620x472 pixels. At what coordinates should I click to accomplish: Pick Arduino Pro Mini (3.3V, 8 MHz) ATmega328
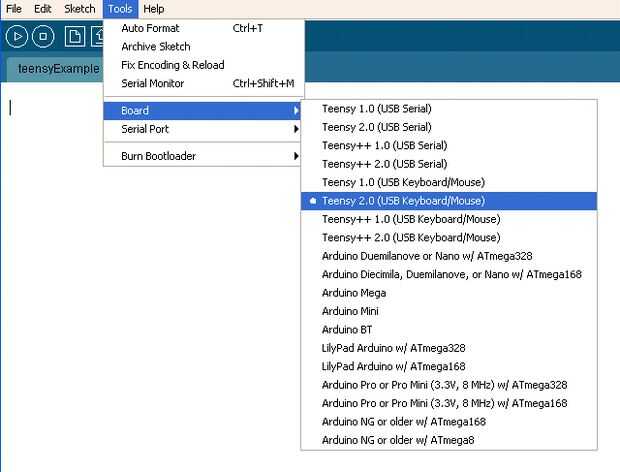click(449, 385)
